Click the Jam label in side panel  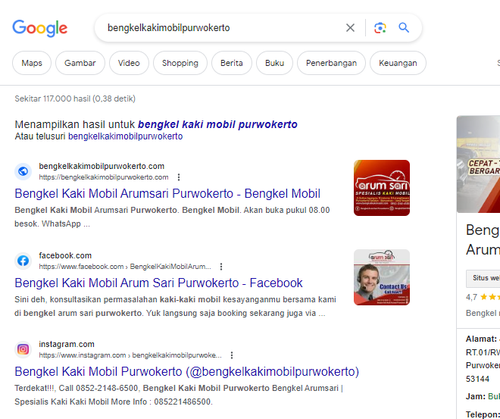[x=476, y=397]
